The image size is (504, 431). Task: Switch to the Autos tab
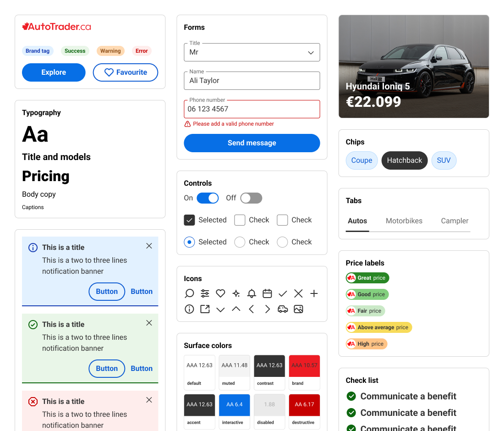[x=357, y=221]
